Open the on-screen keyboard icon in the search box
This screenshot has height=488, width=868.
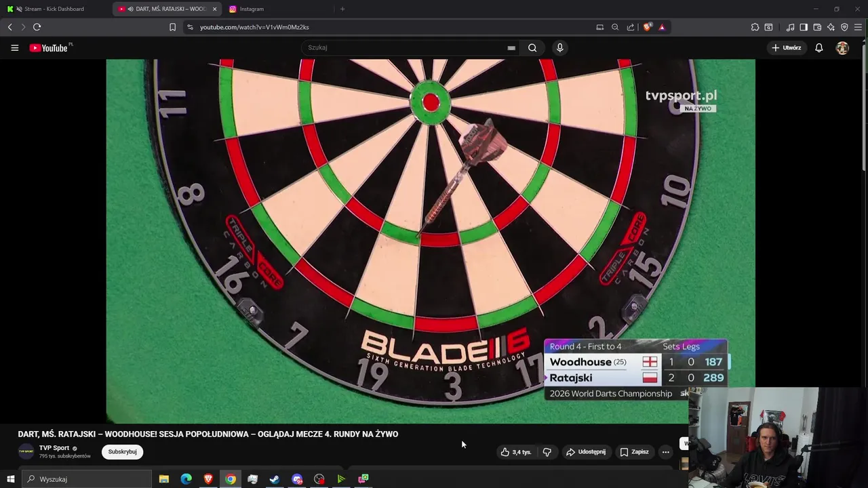(x=511, y=48)
